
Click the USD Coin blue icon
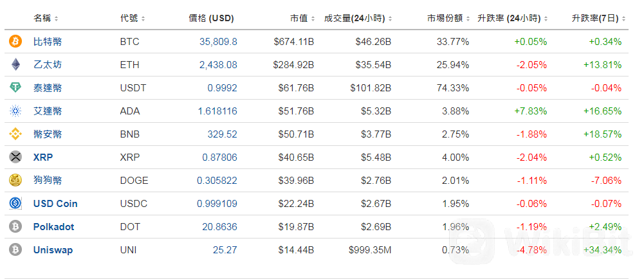15,204
